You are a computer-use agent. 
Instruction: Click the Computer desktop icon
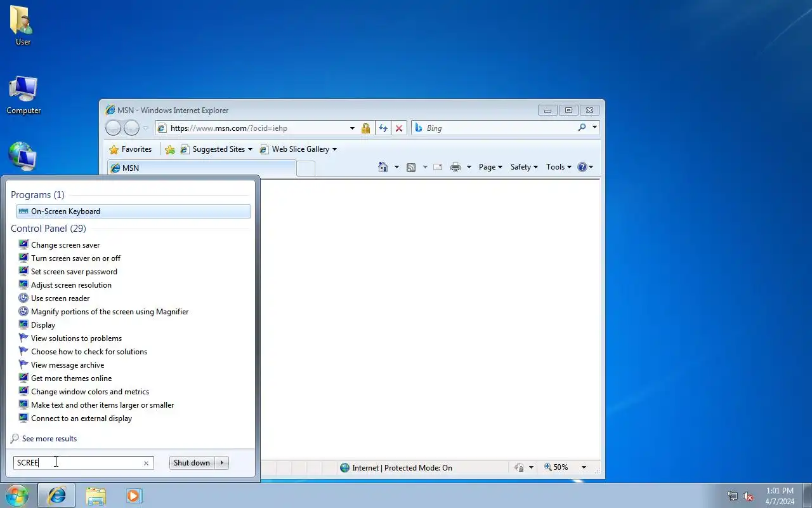[x=23, y=96]
